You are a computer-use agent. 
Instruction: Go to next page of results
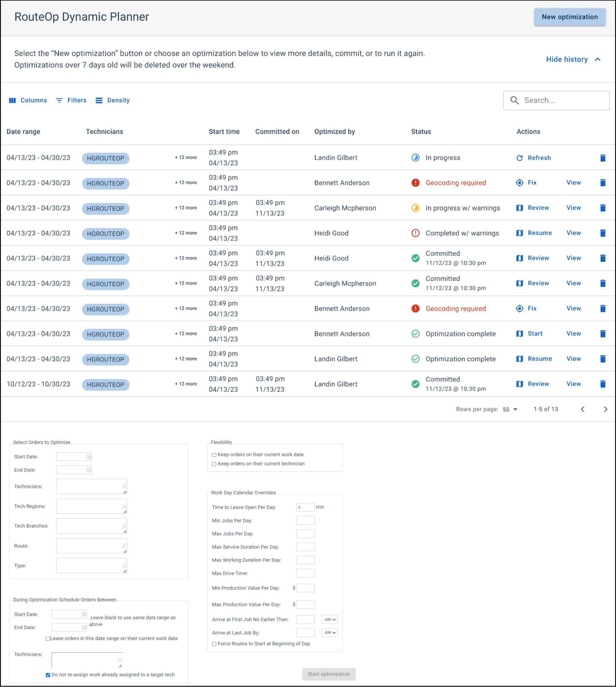pyautogui.click(x=605, y=409)
